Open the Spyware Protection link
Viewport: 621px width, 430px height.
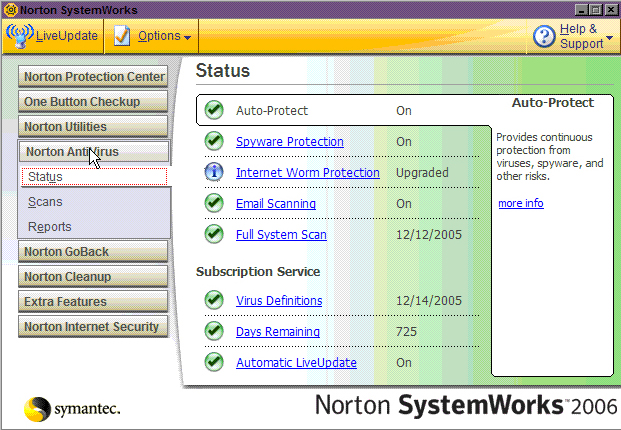coord(290,142)
